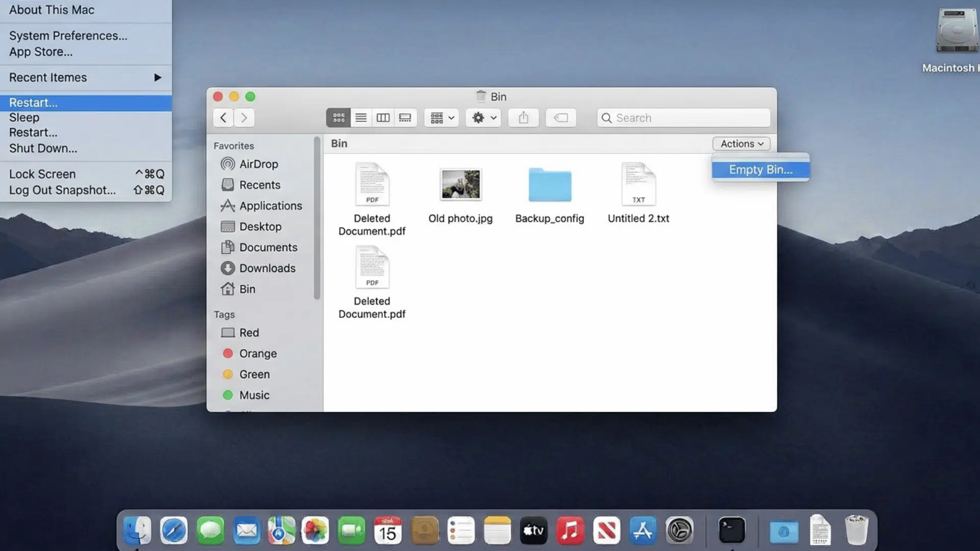Launch Safari from the Dock
The height and width of the screenshot is (551, 980).
tap(174, 531)
